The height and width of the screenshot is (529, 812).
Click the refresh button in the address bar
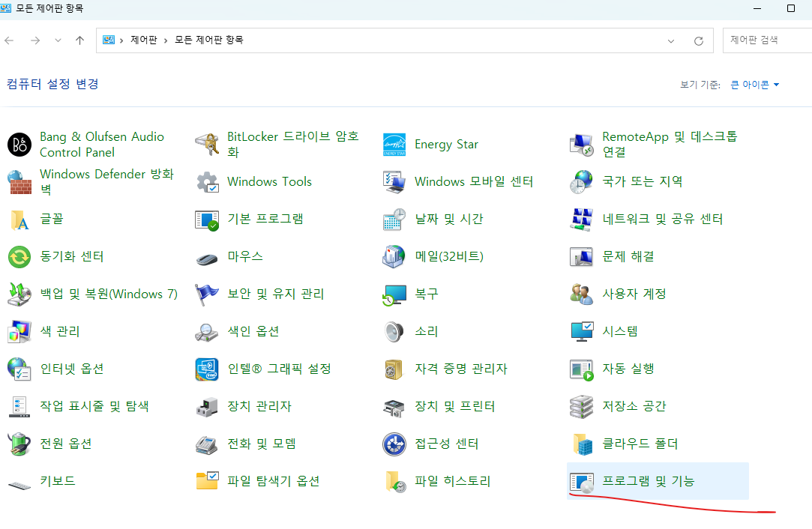click(699, 40)
